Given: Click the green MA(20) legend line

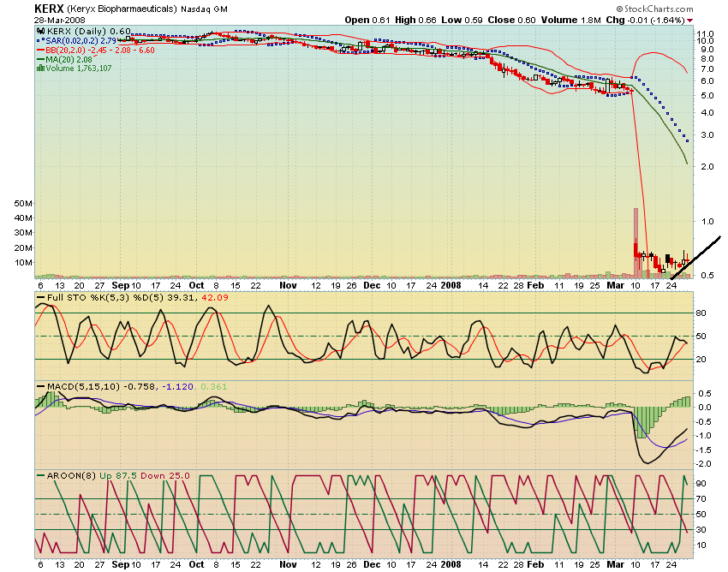Looking at the screenshot, I should coord(39,60).
